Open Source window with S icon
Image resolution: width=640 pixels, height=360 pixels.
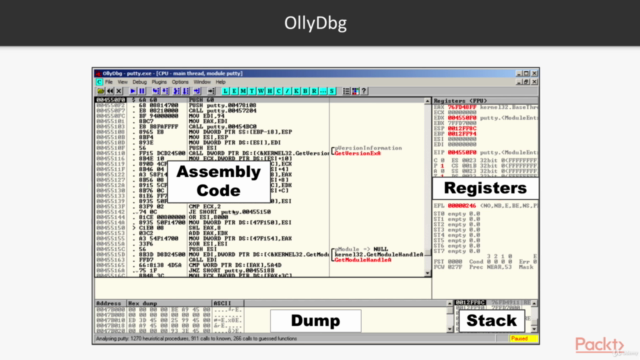pos(332,91)
